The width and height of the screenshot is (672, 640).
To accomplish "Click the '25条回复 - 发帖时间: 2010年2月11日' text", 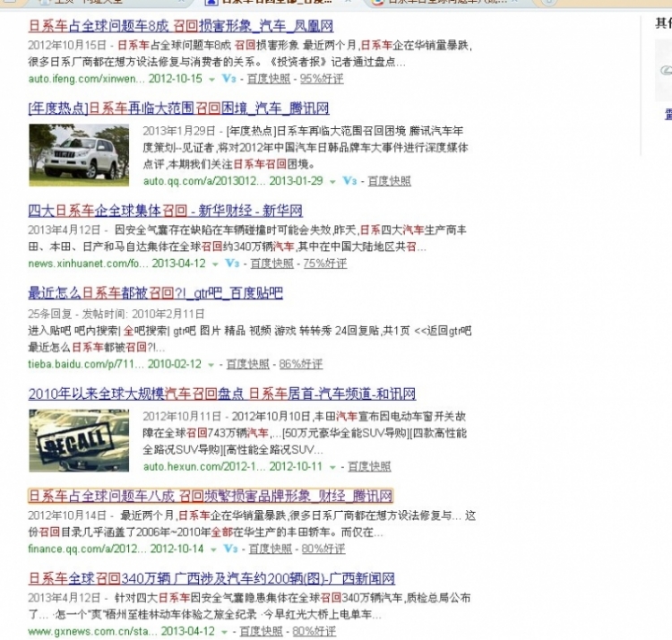I will pos(116,314).
